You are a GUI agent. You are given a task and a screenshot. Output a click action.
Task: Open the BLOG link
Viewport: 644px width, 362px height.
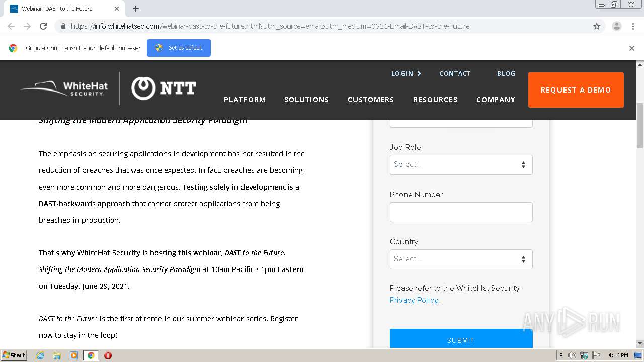506,73
